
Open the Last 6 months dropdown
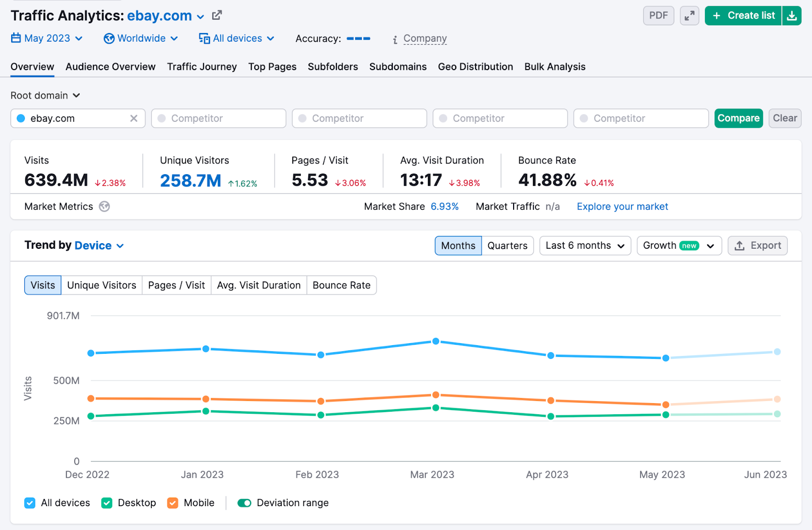point(585,246)
